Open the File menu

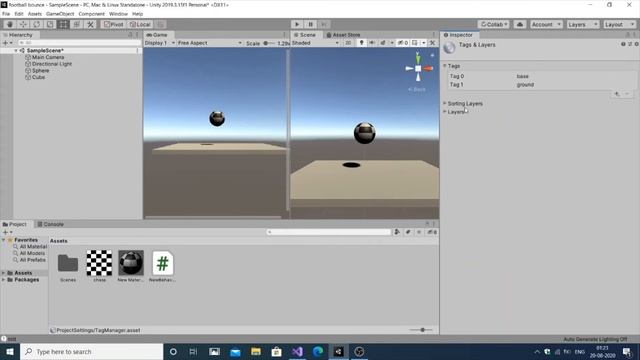pos(6,14)
